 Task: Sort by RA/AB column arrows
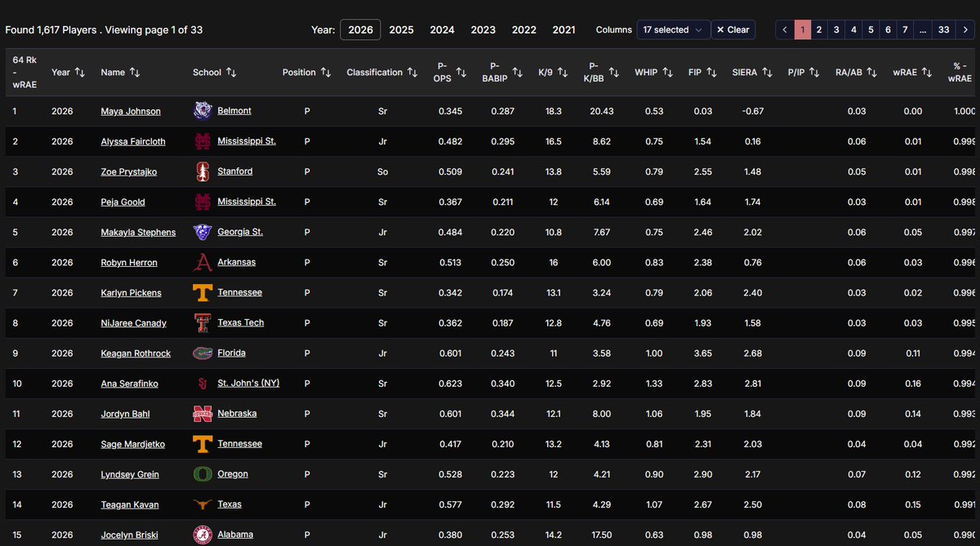pos(872,72)
